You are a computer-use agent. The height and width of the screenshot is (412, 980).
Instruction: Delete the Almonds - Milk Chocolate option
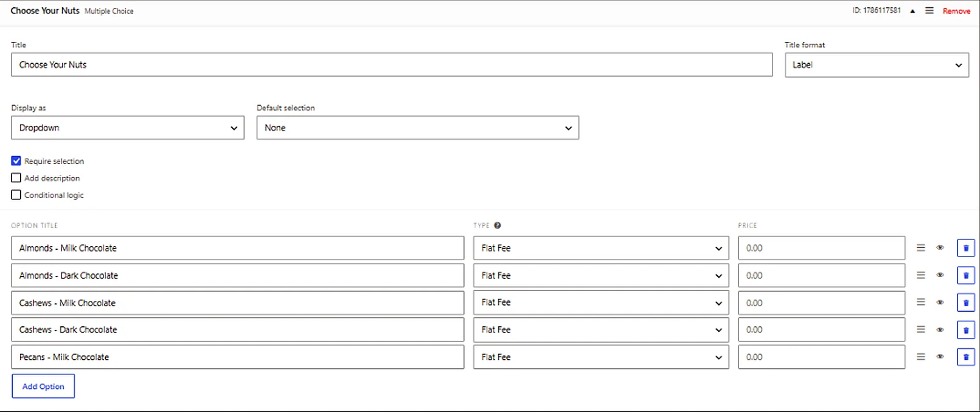click(966, 248)
